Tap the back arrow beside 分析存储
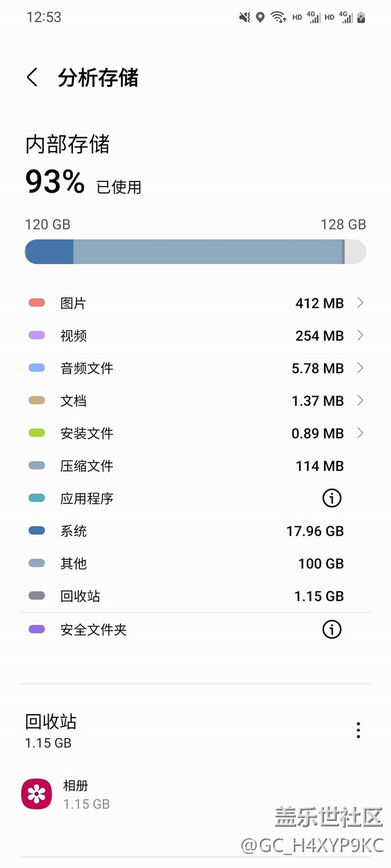This screenshot has width=391, height=868. tap(32, 78)
